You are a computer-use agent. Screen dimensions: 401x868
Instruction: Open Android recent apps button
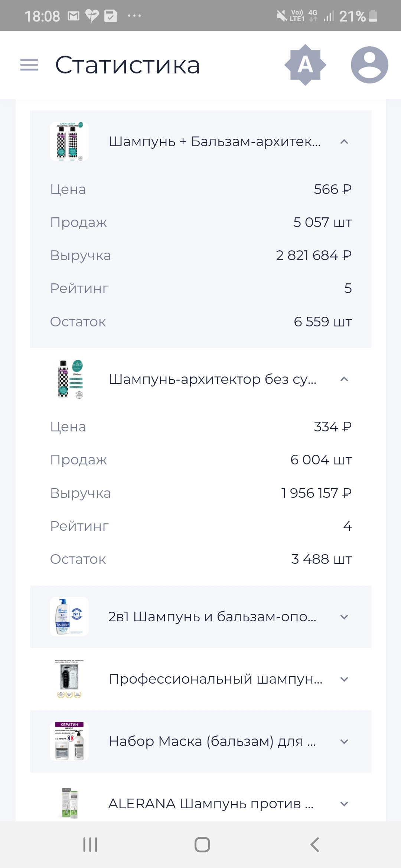point(90,845)
